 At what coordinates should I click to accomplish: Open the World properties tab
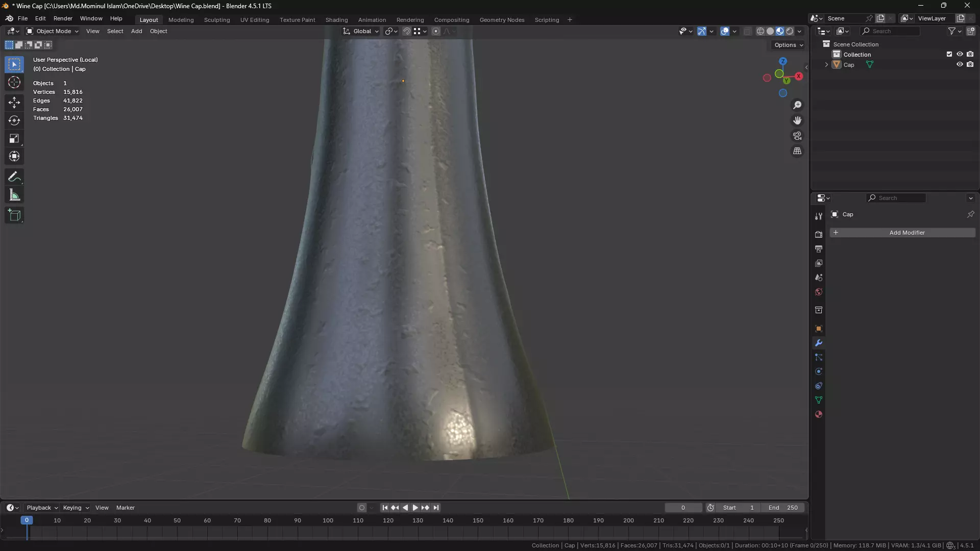click(819, 292)
